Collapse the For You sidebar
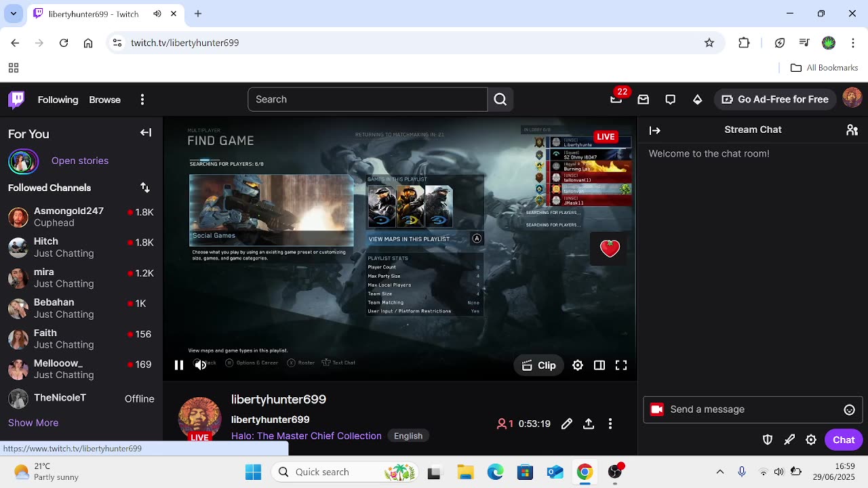 coord(146,133)
